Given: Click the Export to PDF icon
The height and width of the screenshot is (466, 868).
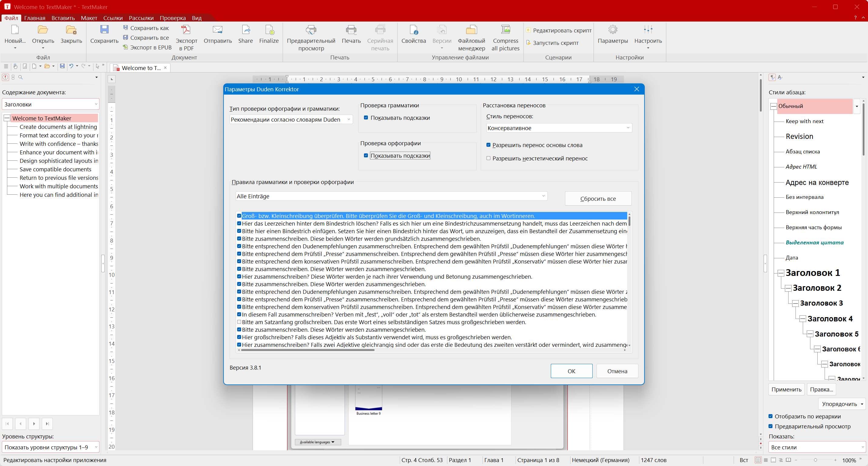Looking at the screenshot, I should pyautogui.click(x=186, y=30).
